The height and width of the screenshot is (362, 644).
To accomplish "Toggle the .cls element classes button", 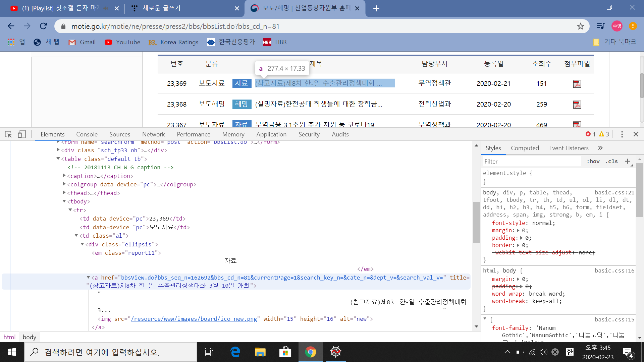I will pyautogui.click(x=611, y=161).
